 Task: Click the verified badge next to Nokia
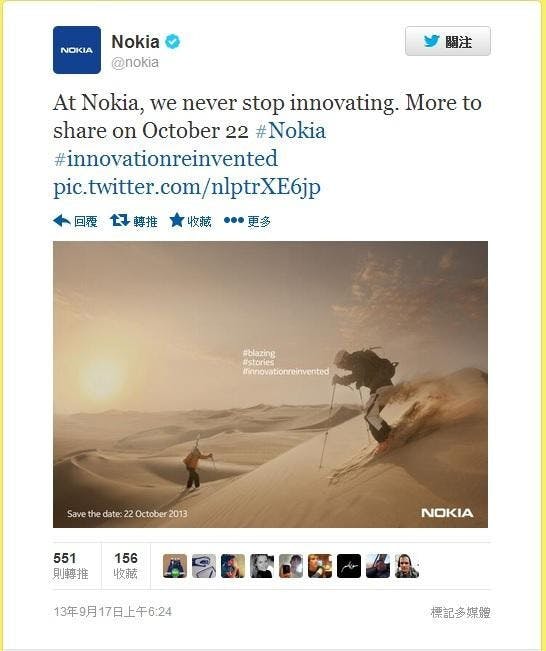point(172,42)
